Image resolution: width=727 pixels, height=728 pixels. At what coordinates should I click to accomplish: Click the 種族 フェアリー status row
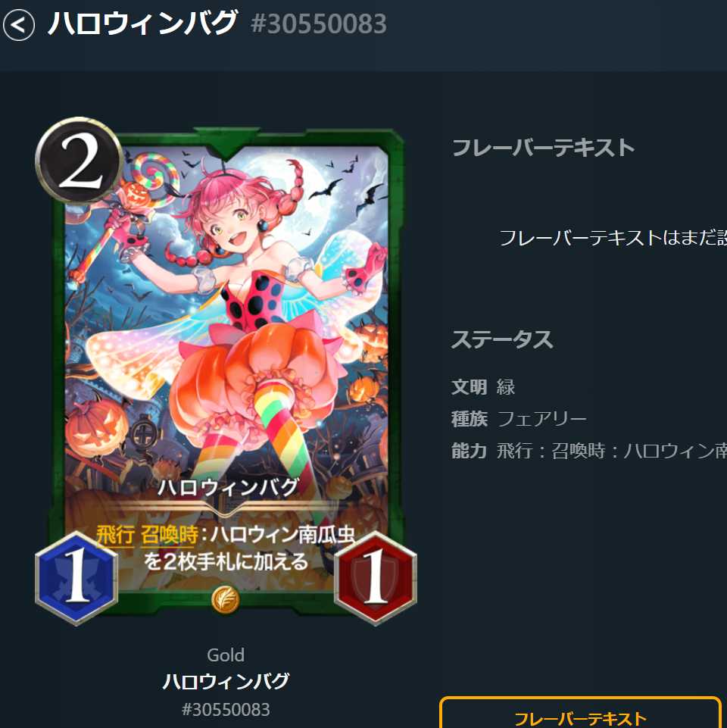[x=519, y=419]
